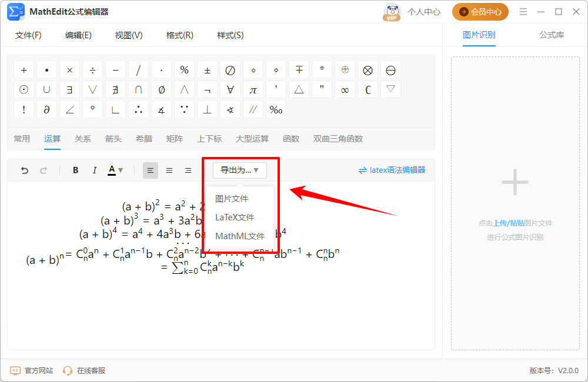Undo the last edit
Viewport: 588px width, 382px height.
point(25,170)
